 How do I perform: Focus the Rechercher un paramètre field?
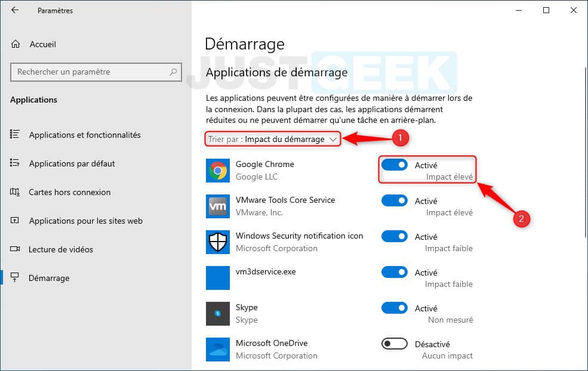pyautogui.click(x=96, y=72)
